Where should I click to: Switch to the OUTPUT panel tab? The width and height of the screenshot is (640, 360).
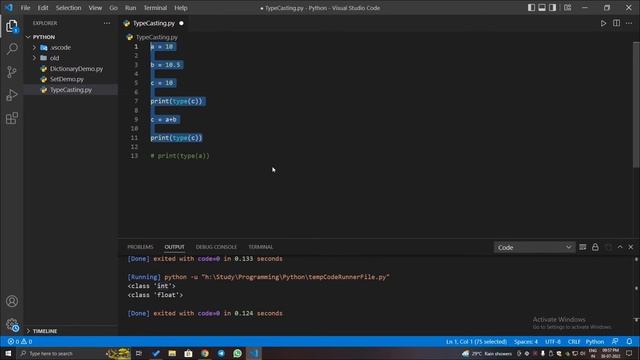pyautogui.click(x=174, y=247)
